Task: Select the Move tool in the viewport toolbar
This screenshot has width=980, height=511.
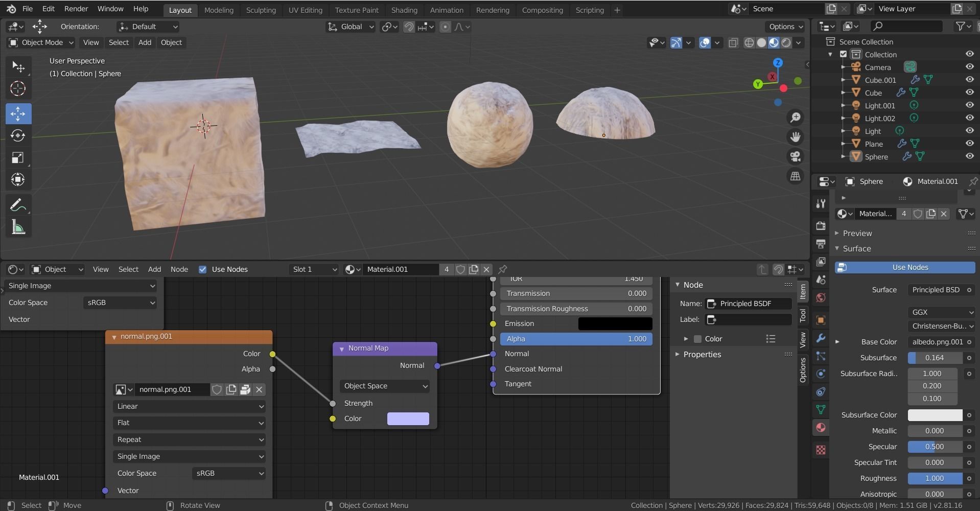Action: pos(18,113)
